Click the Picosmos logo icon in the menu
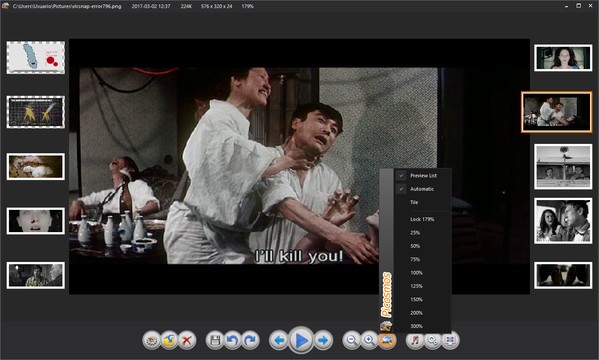Viewport: 599px width, 360px height. 386,326
